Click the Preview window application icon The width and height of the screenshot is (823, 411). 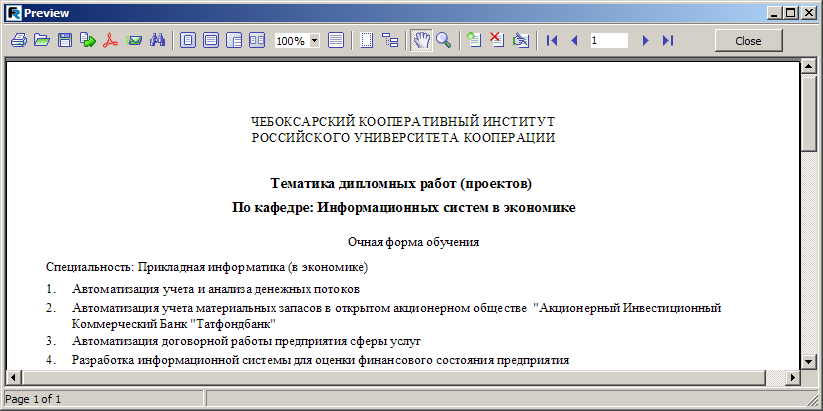click(x=15, y=13)
